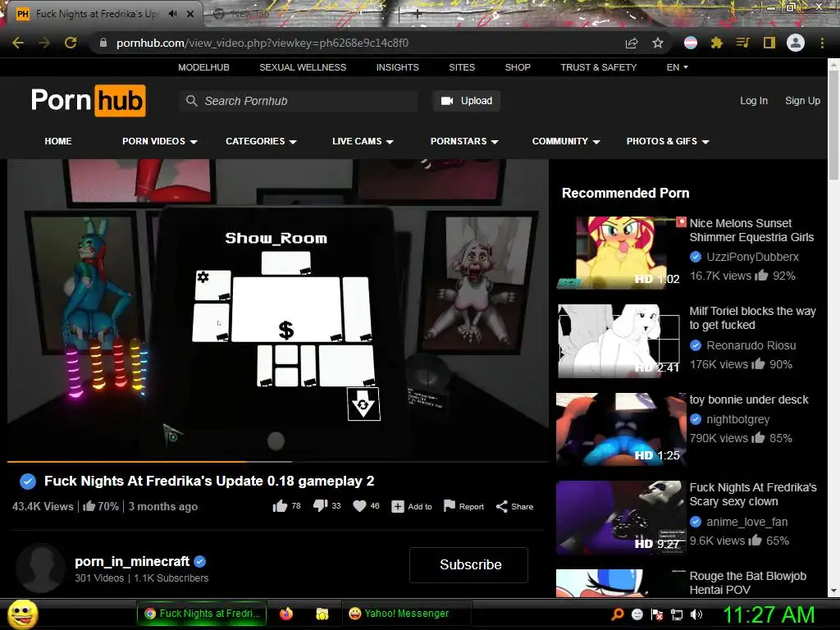This screenshot has width=840, height=630.
Task: View site info via the padlock icon
Action: pyautogui.click(x=103, y=43)
